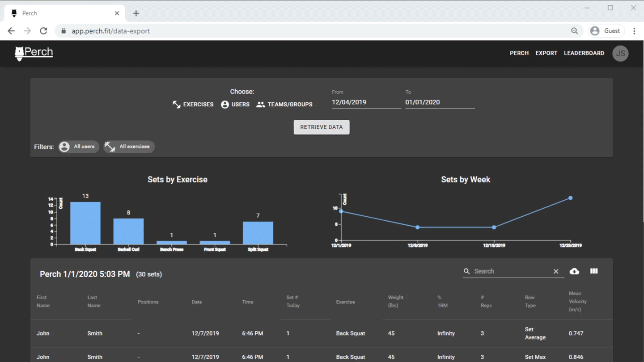Click the table title Perch 1/1/2020 5:03 PM
644x362 pixels.
pos(85,274)
